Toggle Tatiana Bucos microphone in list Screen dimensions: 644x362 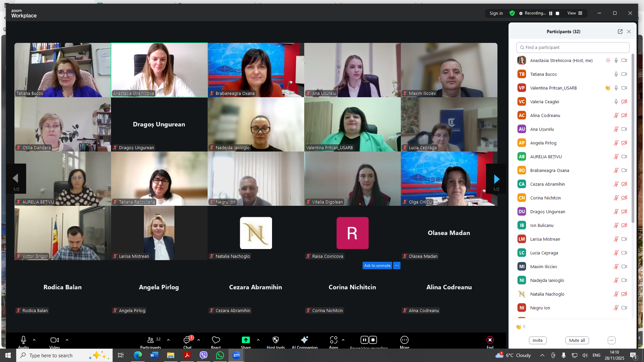coord(616,74)
